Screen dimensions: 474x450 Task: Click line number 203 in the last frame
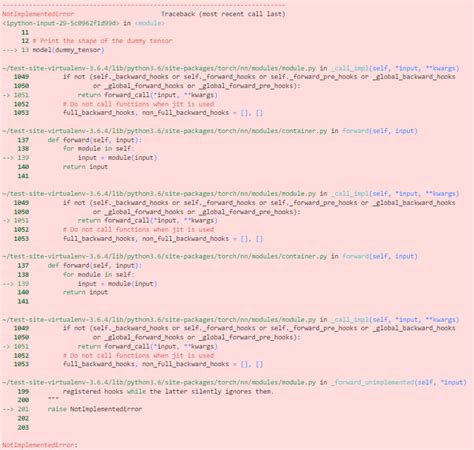[x=23, y=427]
